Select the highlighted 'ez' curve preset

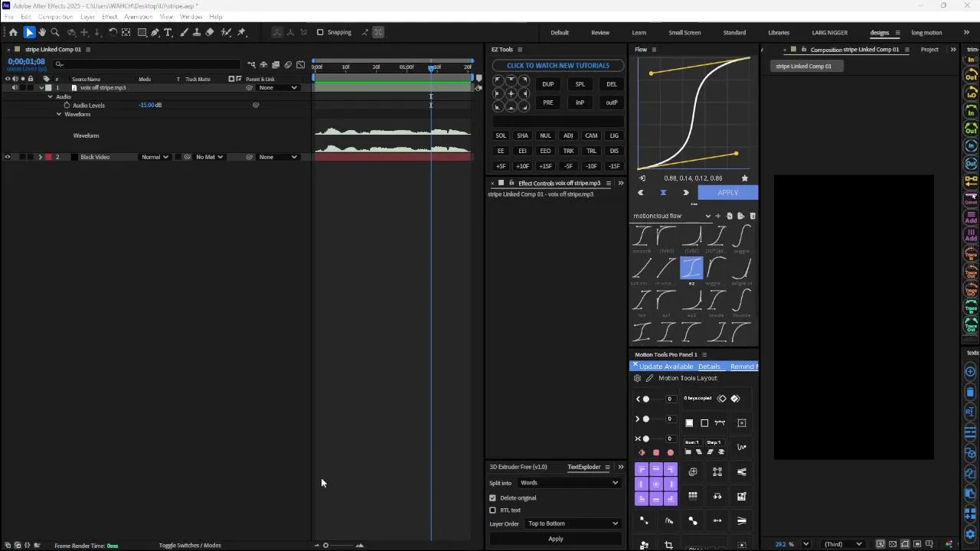point(691,267)
